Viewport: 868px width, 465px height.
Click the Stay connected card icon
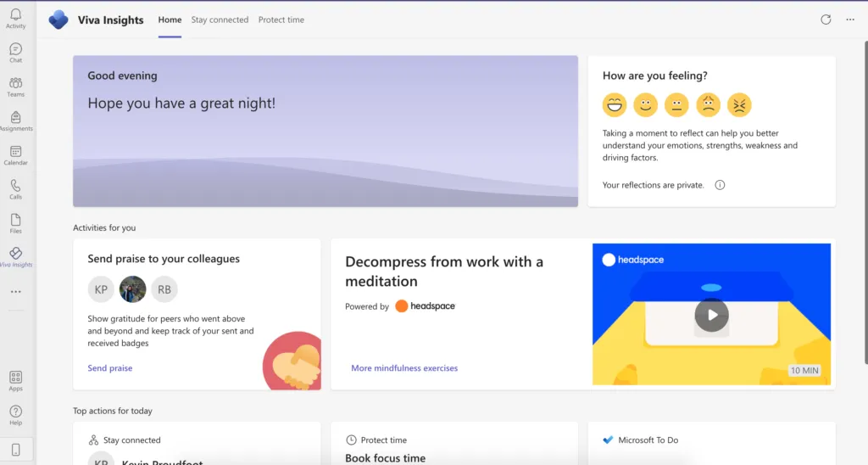coord(93,440)
